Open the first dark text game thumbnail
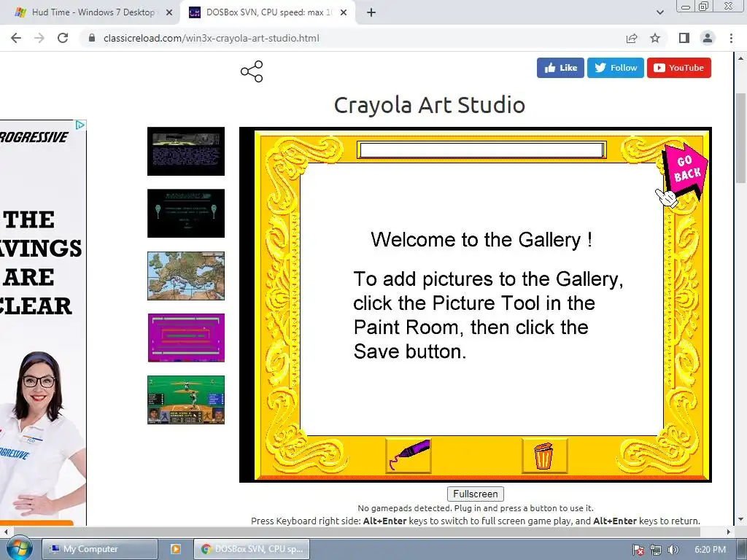 186,152
